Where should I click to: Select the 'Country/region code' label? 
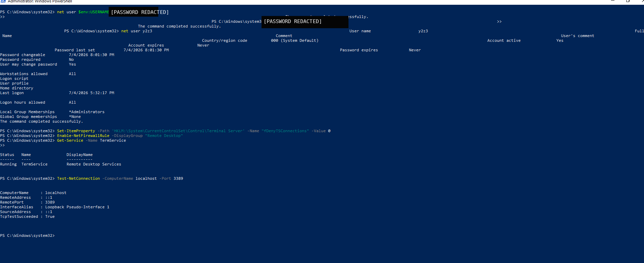[x=225, y=40]
